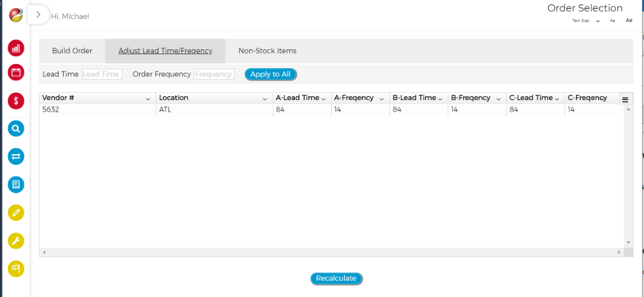Click the blue transfer arrows icon

click(16, 157)
